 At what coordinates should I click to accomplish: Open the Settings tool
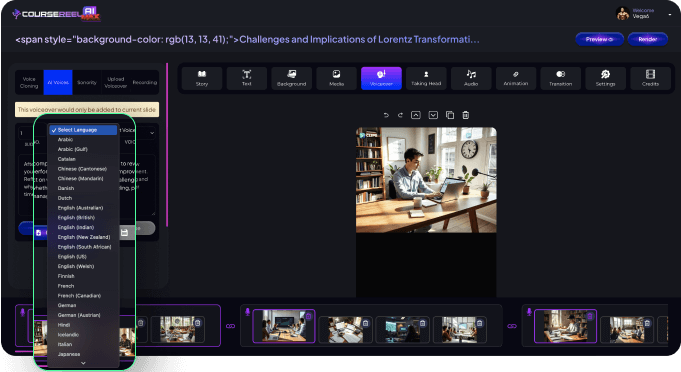point(605,78)
